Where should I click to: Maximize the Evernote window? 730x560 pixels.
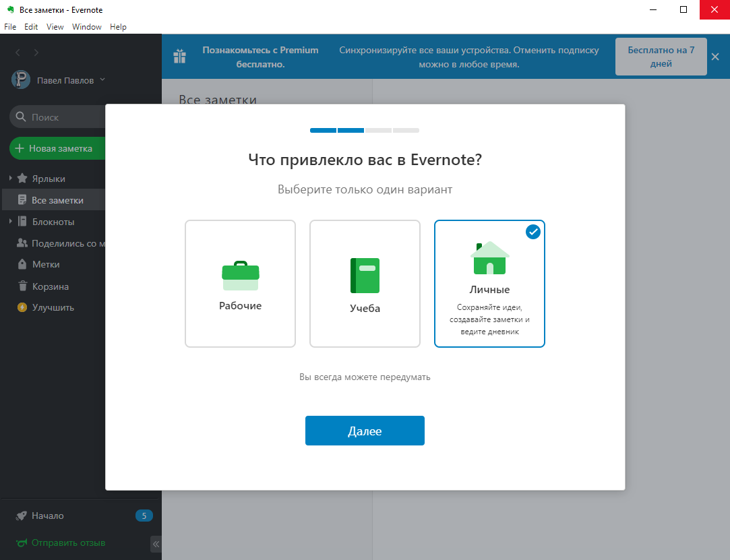[x=683, y=9]
